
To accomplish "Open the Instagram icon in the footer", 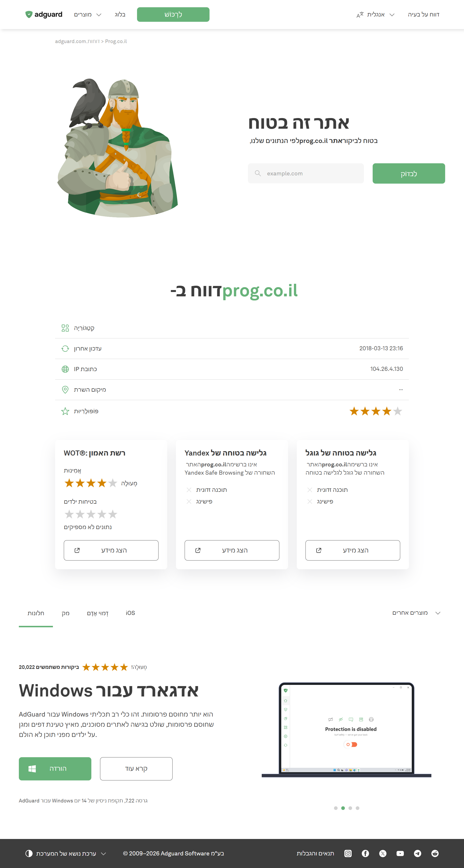I will click(x=348, y=853).
